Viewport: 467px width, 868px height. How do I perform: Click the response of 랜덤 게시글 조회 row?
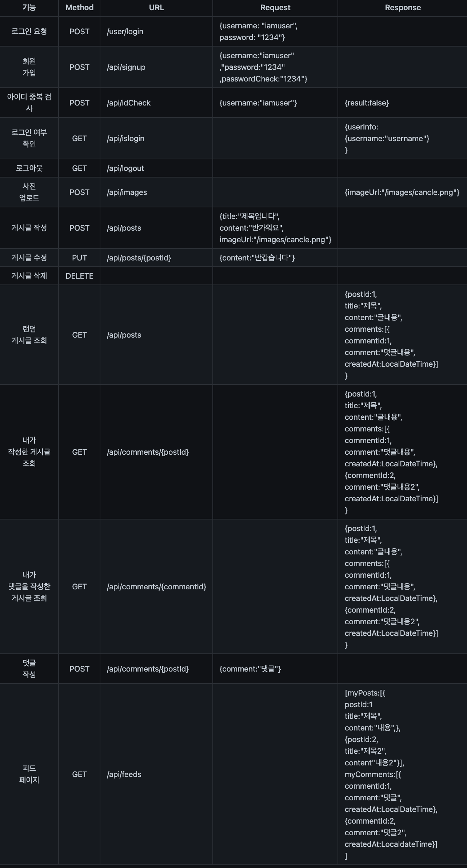coord(391,335)
